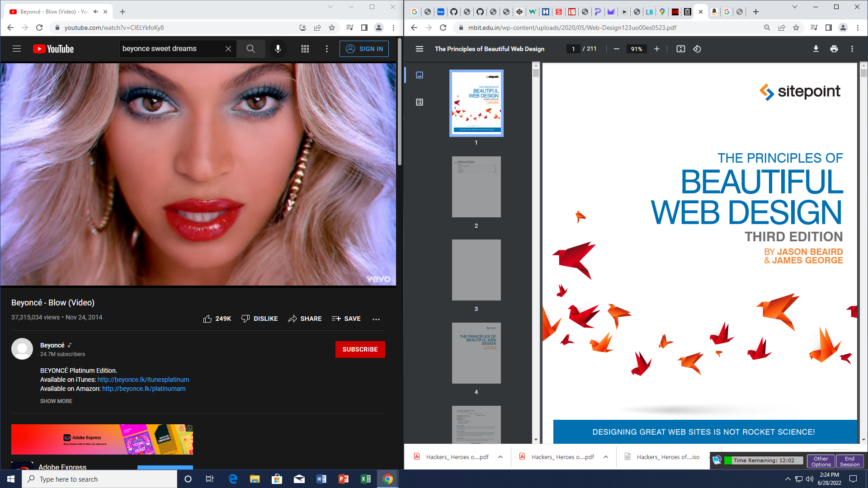
Task: Open the Amazon tab in right browser
Action: [x=714, y=12]
